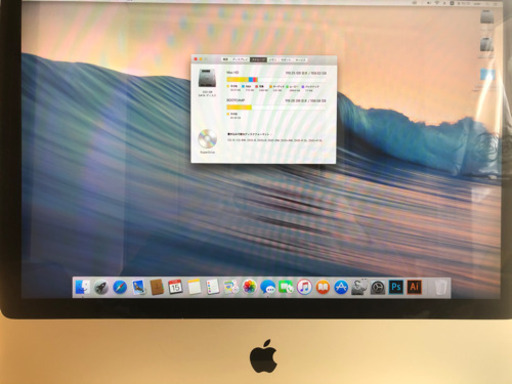The image size is (512, 384).
Task: Select blue folder icon on desktop
Action: click(x=488, y=74)
